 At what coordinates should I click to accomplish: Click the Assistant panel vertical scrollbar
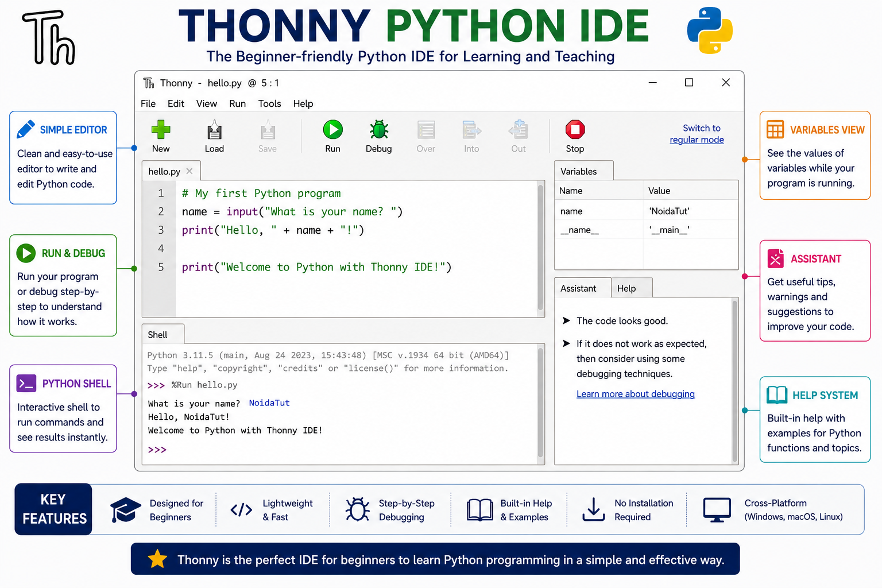pyautogui.click(x=734, y=381)
